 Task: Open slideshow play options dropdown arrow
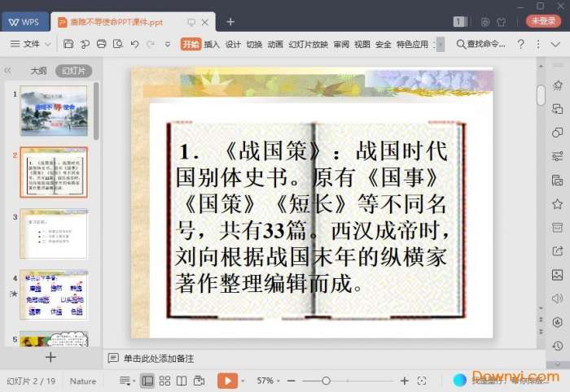point(243,381)
